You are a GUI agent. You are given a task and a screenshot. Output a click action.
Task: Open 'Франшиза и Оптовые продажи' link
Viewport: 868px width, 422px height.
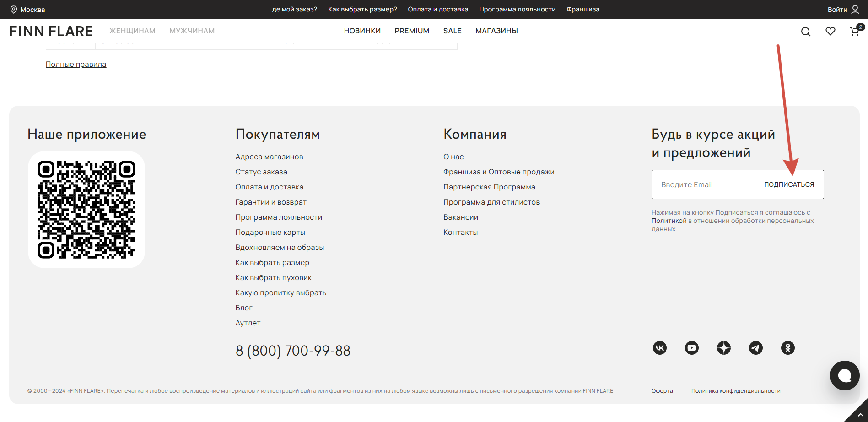click(x=499, y=172)
